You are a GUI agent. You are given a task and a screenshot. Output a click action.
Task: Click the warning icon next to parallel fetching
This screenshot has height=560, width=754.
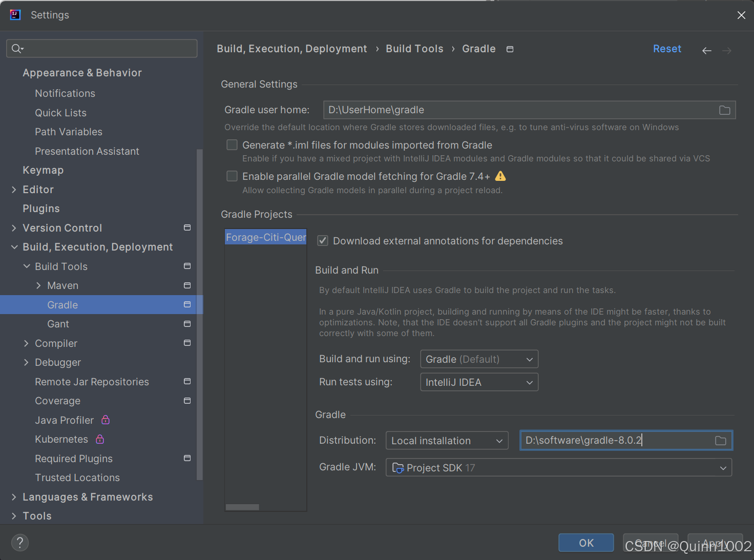pyautogui.click(x=500, y=176)
